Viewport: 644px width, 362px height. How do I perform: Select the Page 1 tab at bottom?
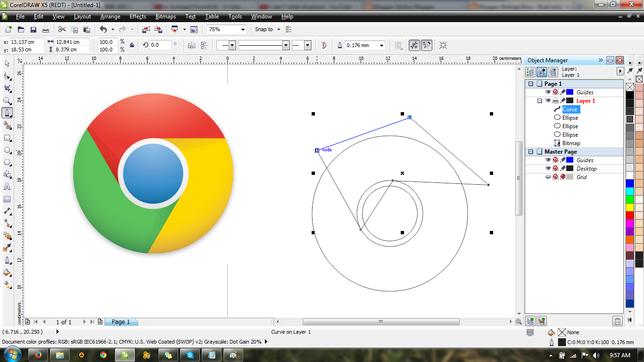120,321
